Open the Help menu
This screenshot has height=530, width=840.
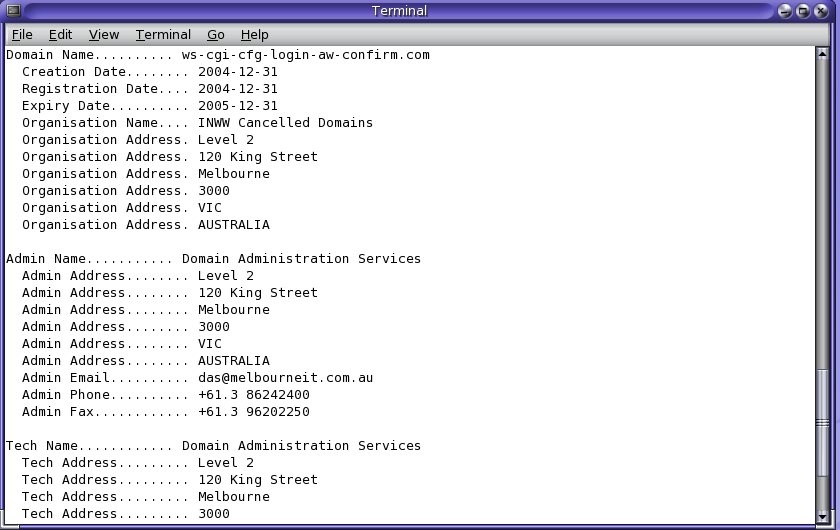tap(254, 34)
